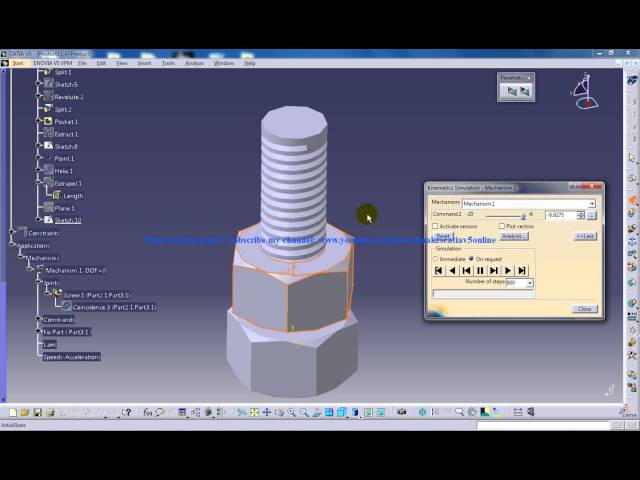Click the Capture camera icon
Image resolution: width=640 pixels, height=480 pixels.
[x=402, y=412]
